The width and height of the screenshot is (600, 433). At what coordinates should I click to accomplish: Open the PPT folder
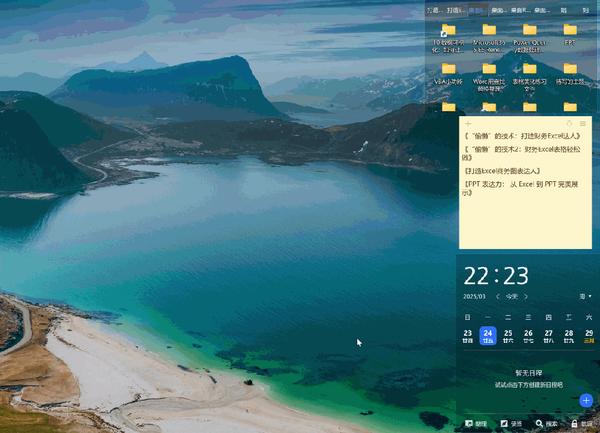pyautogui.click(x=570, y=35)
